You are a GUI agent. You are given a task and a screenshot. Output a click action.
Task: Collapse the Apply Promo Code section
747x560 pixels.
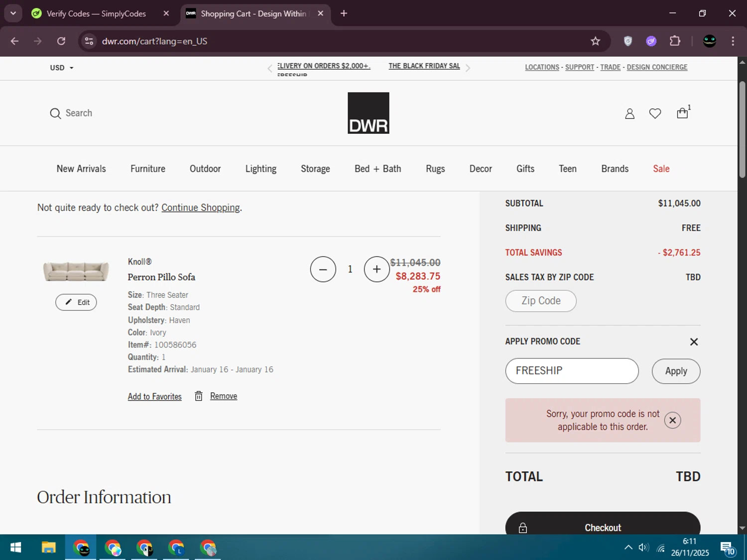(x=694, y=341)
